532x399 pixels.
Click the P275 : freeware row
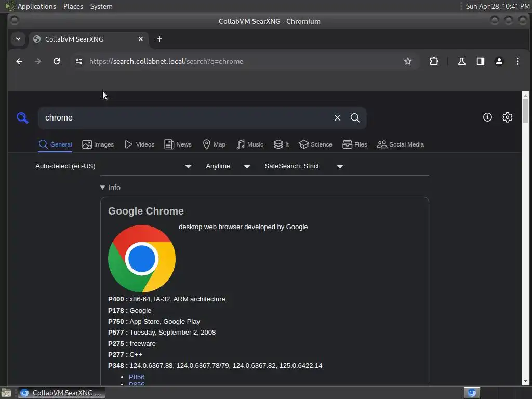click(x=132, y=344)
